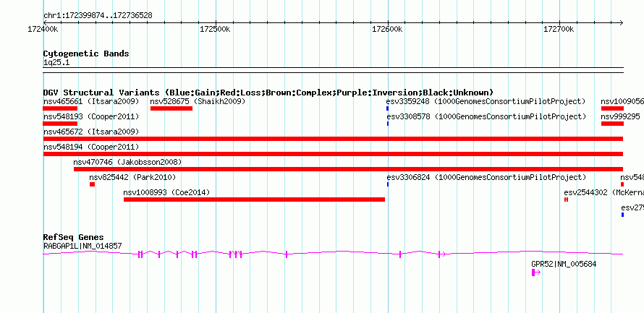Select the blue mark below esv3308578
This screenshot has width=644, height=313.
388,124
